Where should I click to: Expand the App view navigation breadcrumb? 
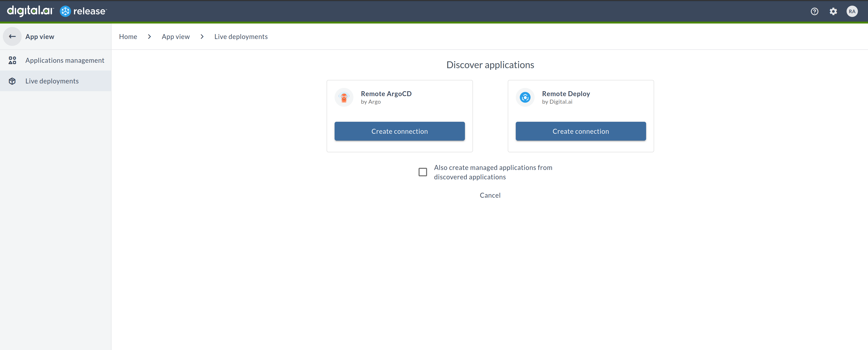[x=176, y=36]
